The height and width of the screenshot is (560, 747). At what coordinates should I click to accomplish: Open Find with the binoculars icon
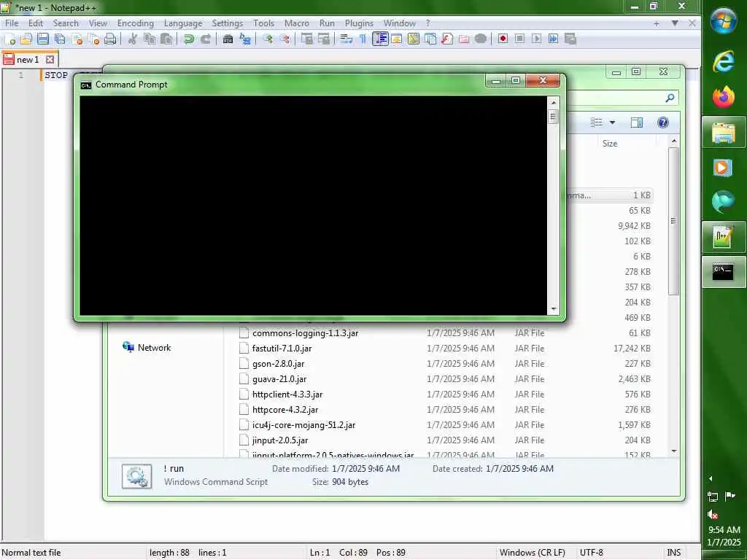coord(228,39)
